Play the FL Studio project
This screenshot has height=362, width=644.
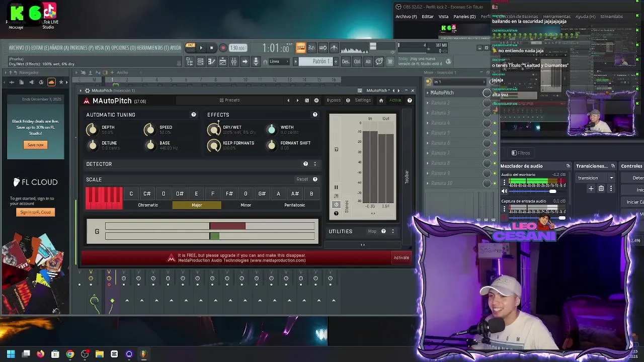201,48
